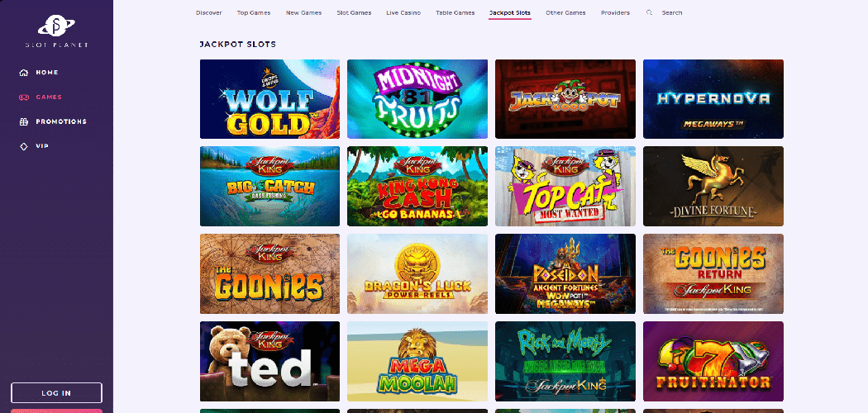Image resolution: width=868 pixels, height=413 pixels.
Task: Click the Games controller icon
Action: coord(23,97)
